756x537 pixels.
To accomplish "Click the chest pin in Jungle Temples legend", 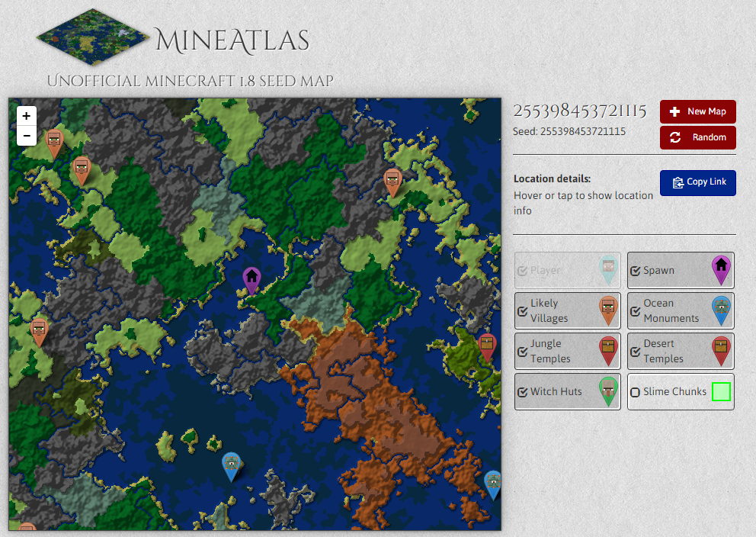I will click(608, 351).
